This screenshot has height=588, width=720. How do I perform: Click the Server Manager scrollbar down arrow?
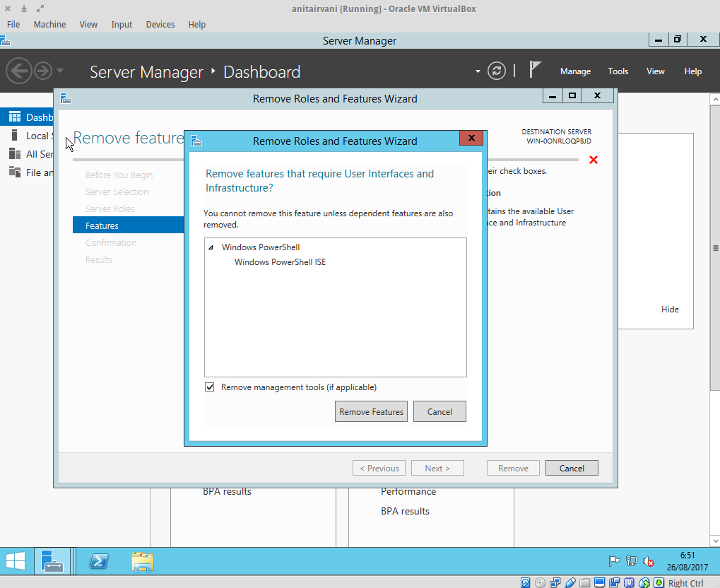click(x=715, y=541)
